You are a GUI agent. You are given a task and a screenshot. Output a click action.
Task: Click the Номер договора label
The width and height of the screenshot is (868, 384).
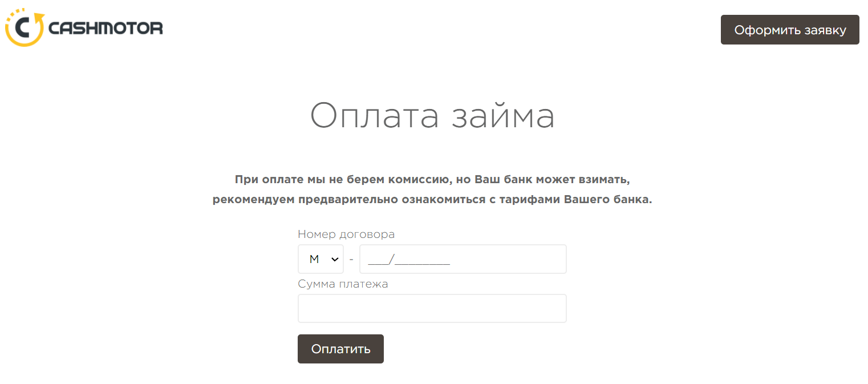pyautogui.click(x=346, y=235)
